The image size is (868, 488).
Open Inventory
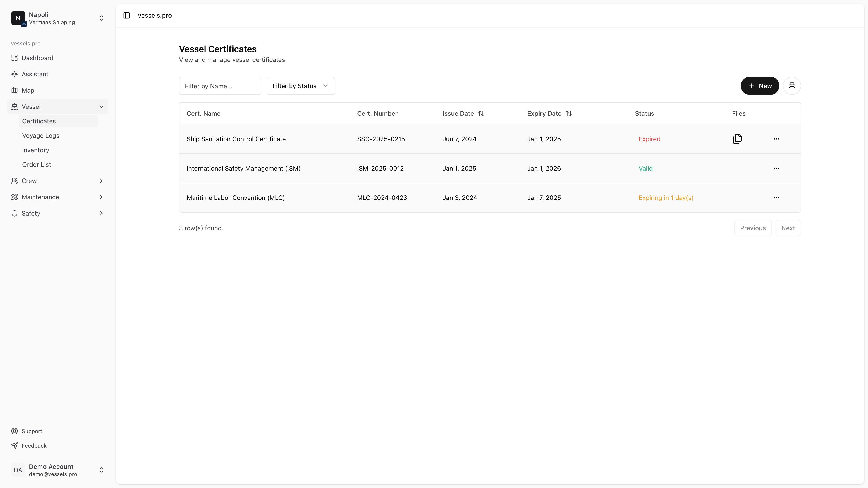58,150
